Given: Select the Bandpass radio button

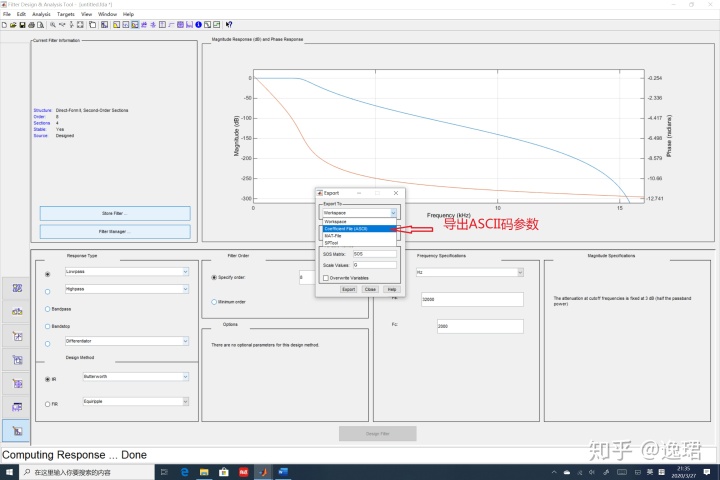Looking at the screenshot, I should coord(47,309).
